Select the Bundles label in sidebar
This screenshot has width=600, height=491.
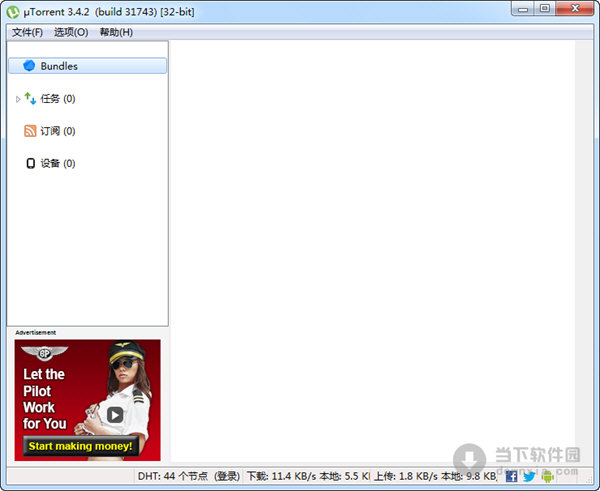(x=59, y=66)
